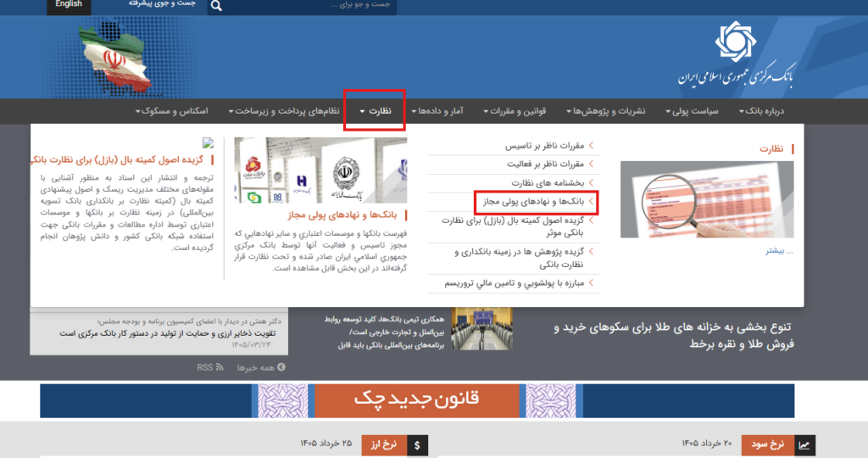Click the search magnifier icon

(216, 6)
